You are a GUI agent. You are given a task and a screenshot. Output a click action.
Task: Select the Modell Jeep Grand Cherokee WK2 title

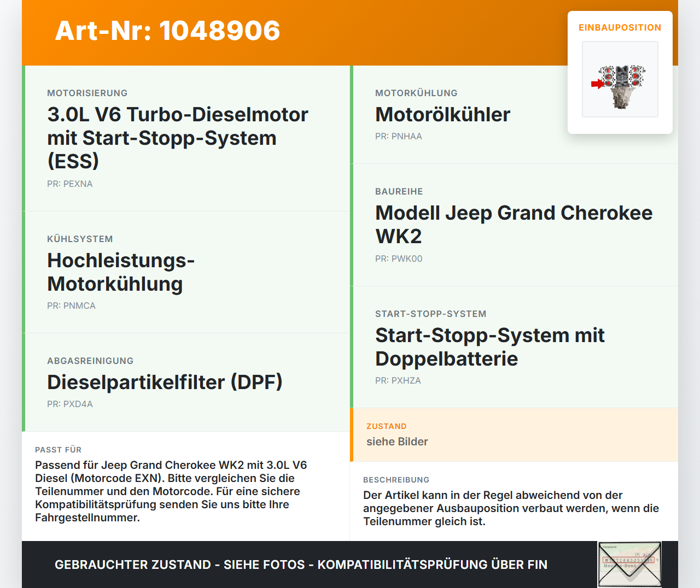pos(514,224)
